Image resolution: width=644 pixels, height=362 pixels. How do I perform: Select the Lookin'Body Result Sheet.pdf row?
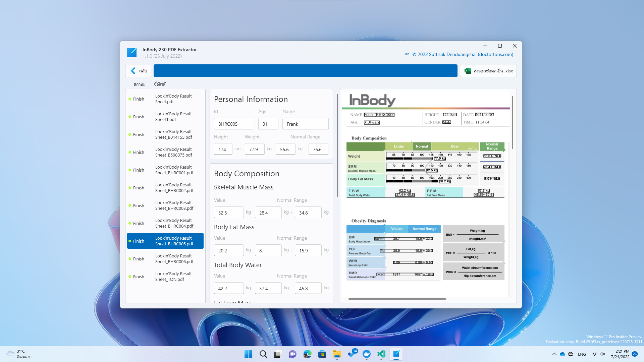(x=165, y=99)
